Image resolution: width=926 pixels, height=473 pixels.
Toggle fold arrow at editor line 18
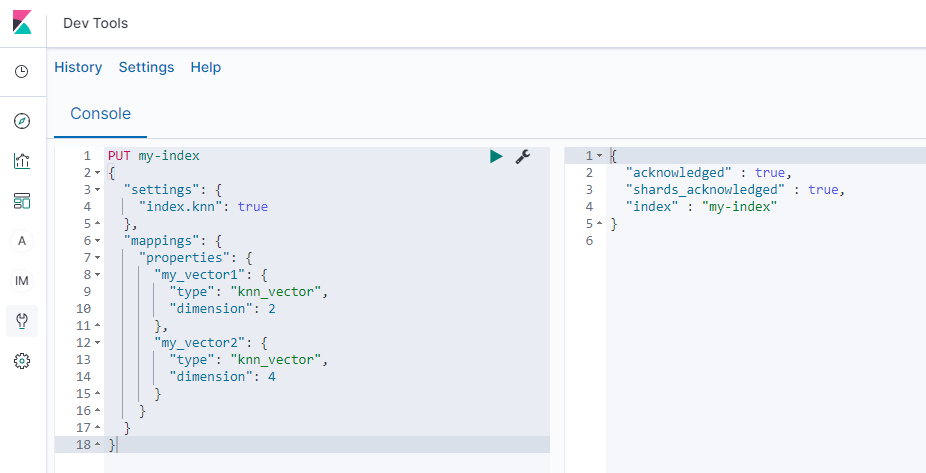coord(98,445)
